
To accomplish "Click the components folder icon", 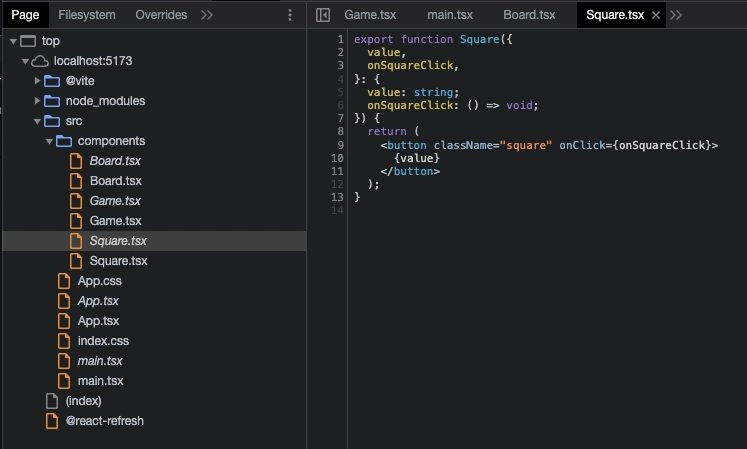I will (x=64, y=141).
